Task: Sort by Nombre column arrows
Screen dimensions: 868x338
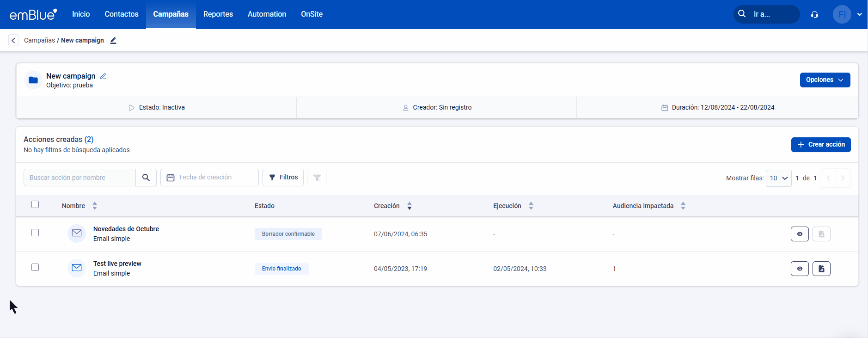Action: [x=95, y=206]
